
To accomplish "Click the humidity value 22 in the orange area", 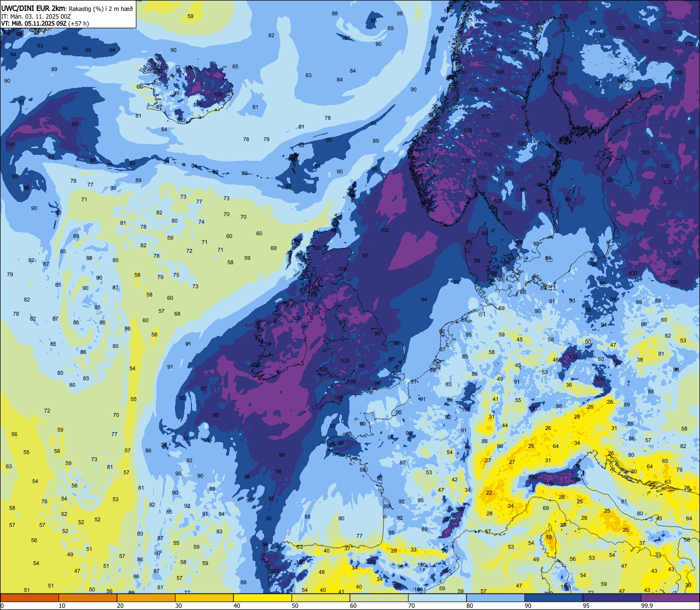I will (x=489, y=493).
